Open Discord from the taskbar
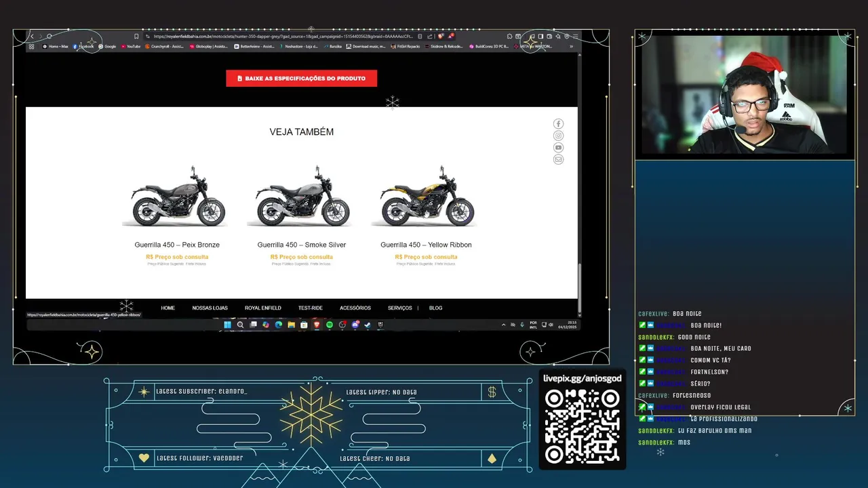 (355, 325)
